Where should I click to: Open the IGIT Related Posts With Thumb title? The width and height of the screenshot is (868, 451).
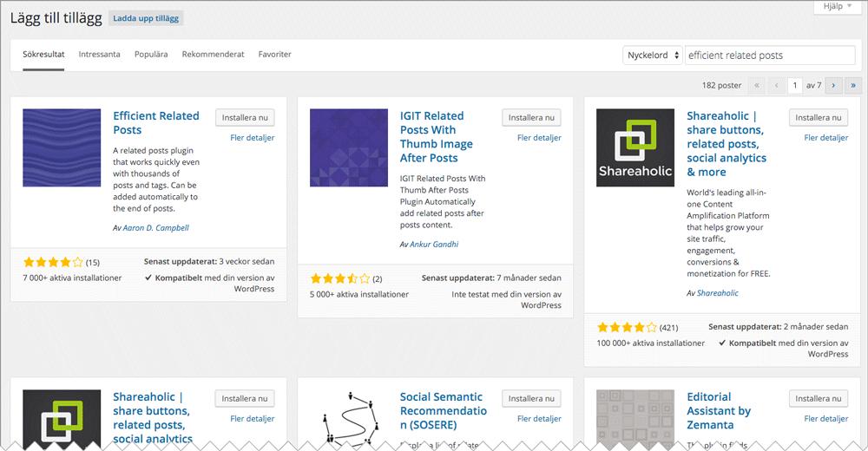tap(437, 137)
